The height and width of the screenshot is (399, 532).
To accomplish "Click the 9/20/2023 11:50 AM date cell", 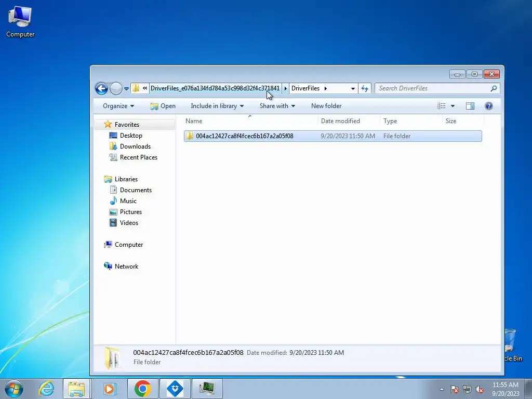I will (x=348, y=136).
